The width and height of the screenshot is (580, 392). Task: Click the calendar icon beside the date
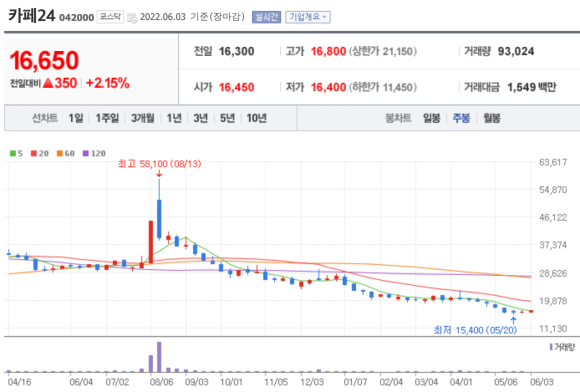pos(132,18)
